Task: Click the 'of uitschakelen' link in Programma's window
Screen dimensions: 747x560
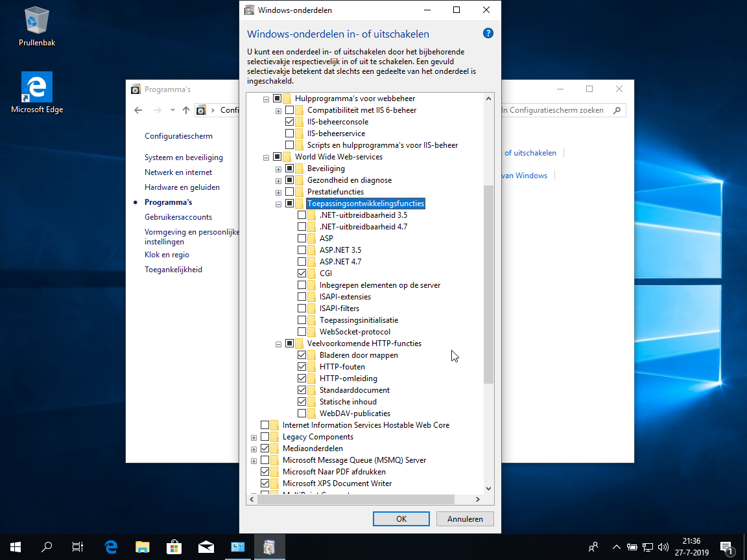Action: click(x=530, y=153)
